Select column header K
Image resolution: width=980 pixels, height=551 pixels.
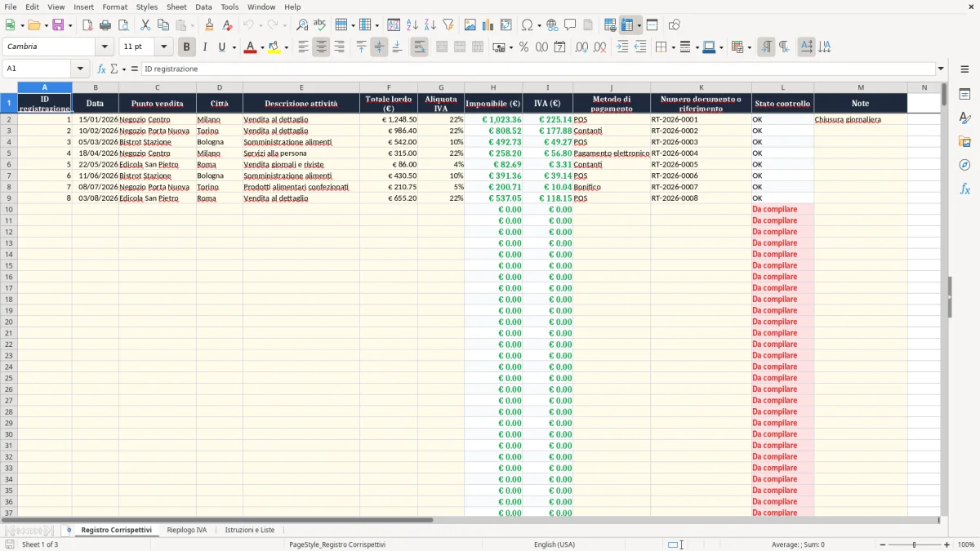[x=701, y=87]
